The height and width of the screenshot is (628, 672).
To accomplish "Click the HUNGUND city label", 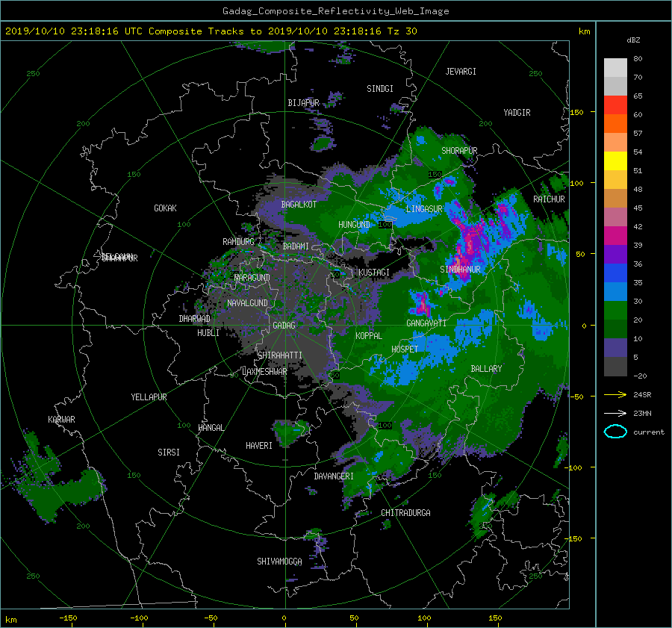I will pyautogui.click(x=354, y=225).
